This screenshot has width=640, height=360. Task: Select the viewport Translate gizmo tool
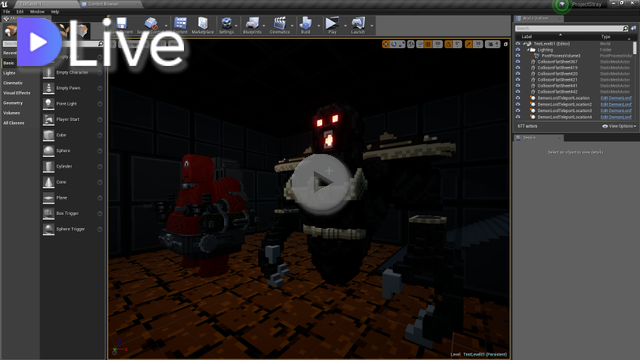pyautogui.click(x=386, y=44)
